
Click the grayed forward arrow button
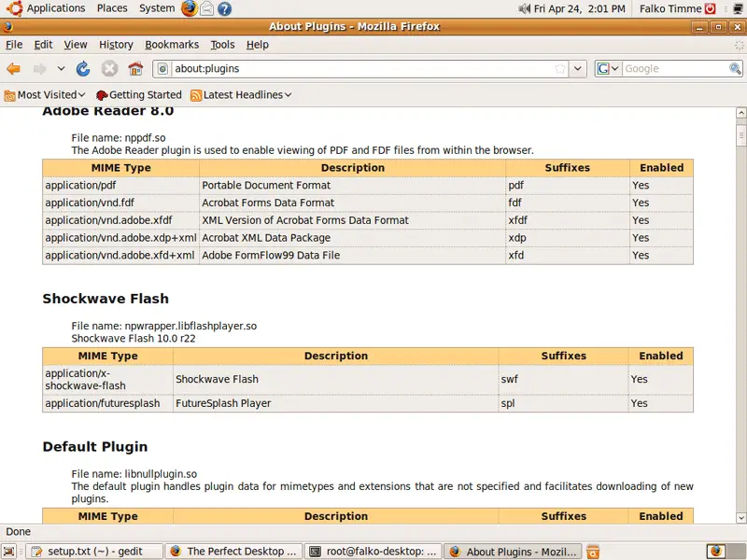[39, 69]
